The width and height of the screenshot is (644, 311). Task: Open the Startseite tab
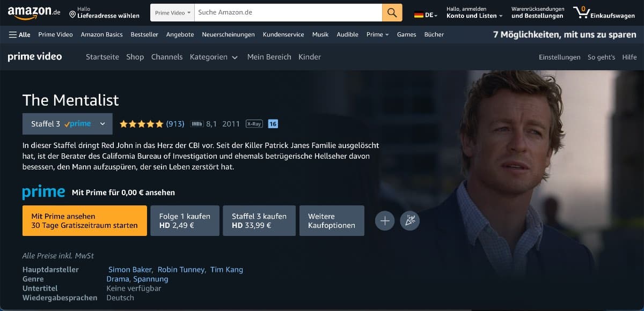[x=103, y=57]
